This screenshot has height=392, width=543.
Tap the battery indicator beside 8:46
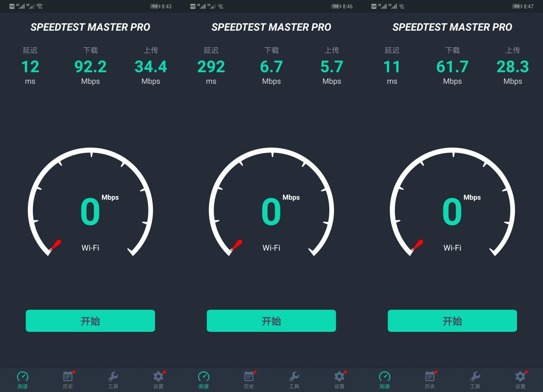pos(336,6)
